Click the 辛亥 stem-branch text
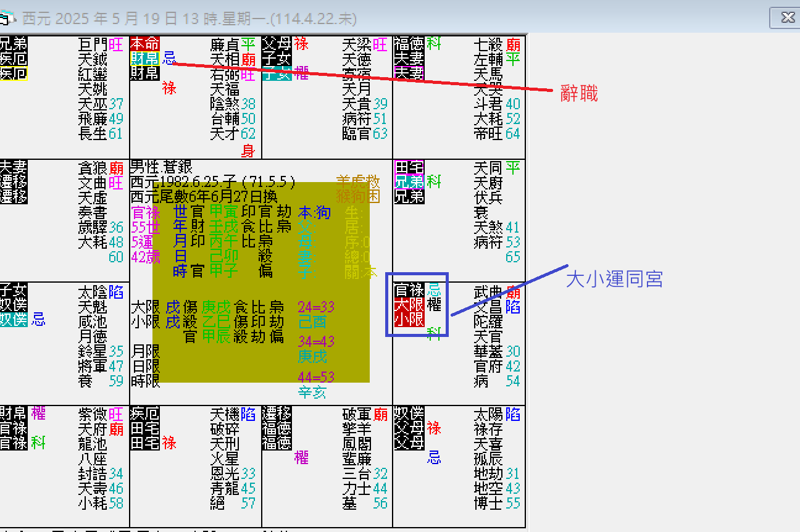 (x=312, y=392)
